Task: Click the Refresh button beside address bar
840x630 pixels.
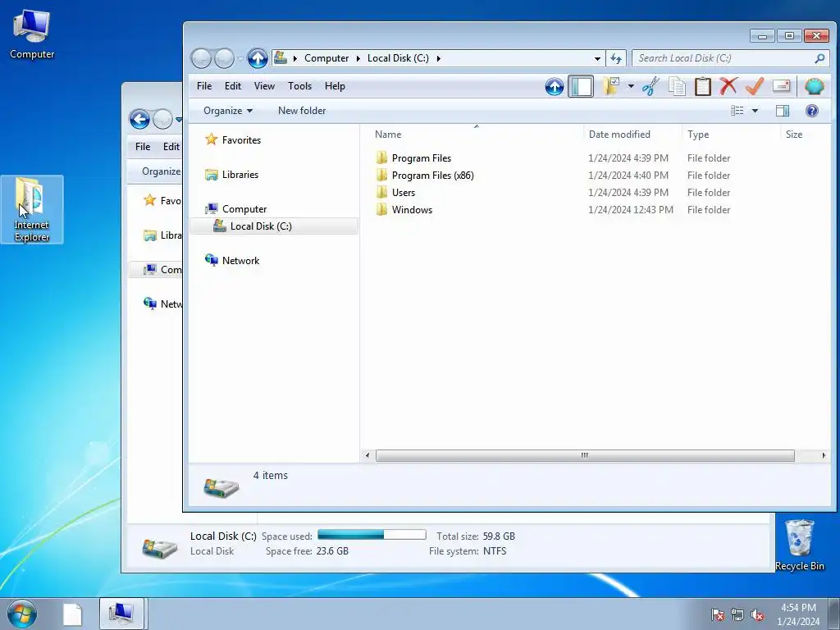Action: [x=616, y=58]
